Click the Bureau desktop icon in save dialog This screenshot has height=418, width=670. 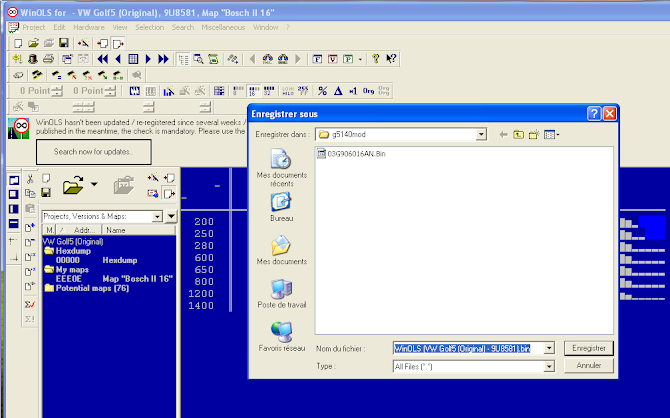click(282, 207)
